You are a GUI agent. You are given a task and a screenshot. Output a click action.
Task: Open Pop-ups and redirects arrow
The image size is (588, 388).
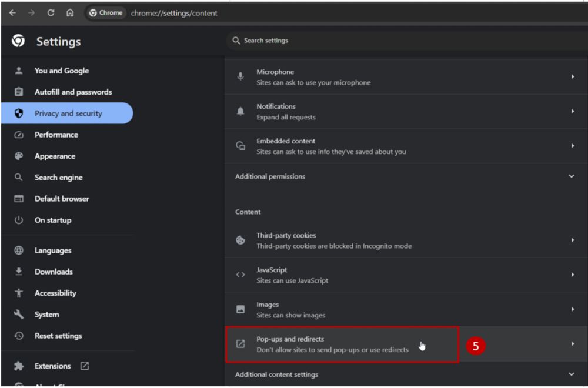[x=572, y=344]
